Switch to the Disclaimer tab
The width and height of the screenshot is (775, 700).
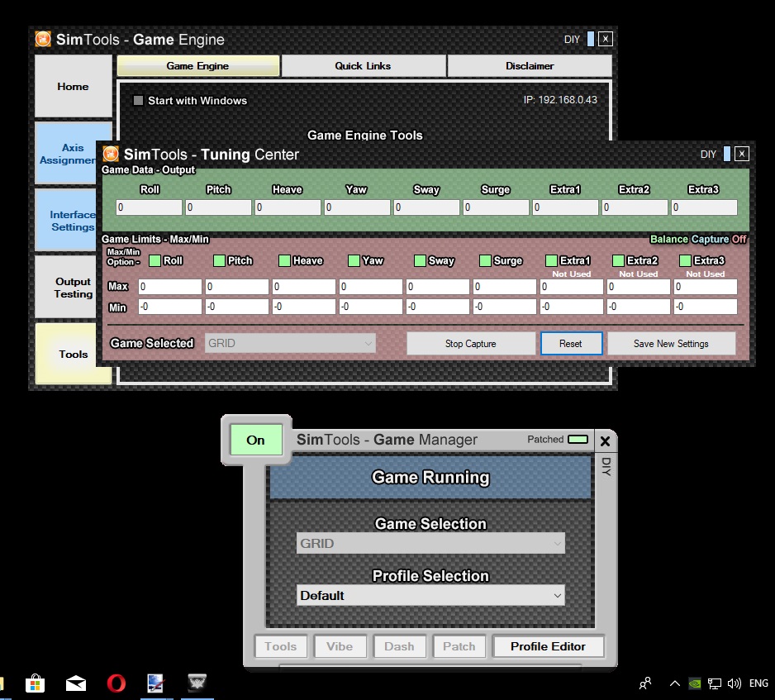530,66
